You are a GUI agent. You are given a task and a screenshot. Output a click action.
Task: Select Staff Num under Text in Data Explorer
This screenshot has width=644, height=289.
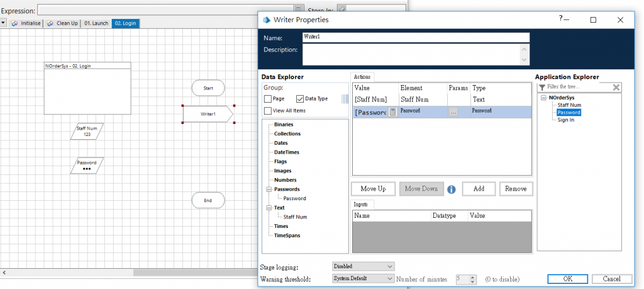tap(296, 217)
